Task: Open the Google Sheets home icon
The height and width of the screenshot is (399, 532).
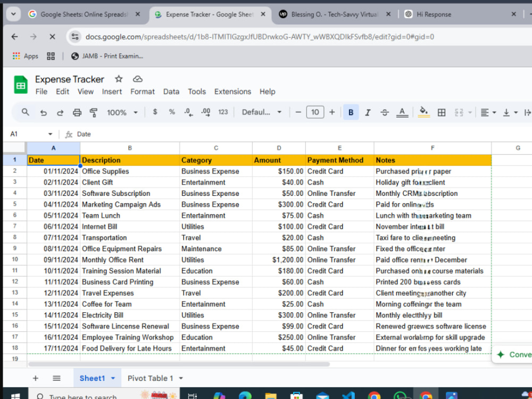Action: pos(21,85)
